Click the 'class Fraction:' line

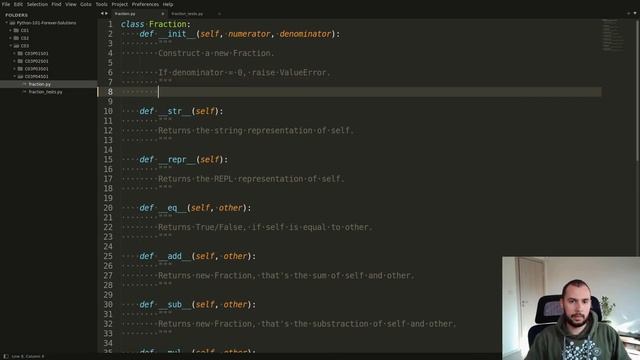coord(156,24)
